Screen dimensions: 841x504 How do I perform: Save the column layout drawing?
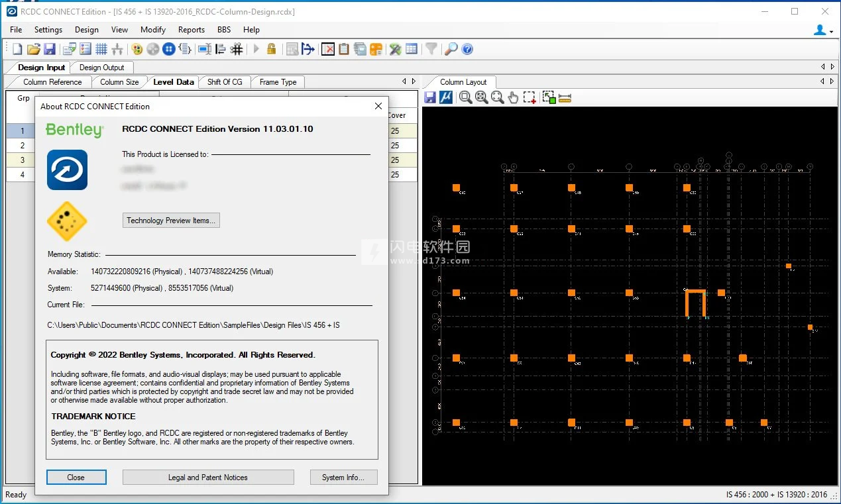tap(430, 97)
